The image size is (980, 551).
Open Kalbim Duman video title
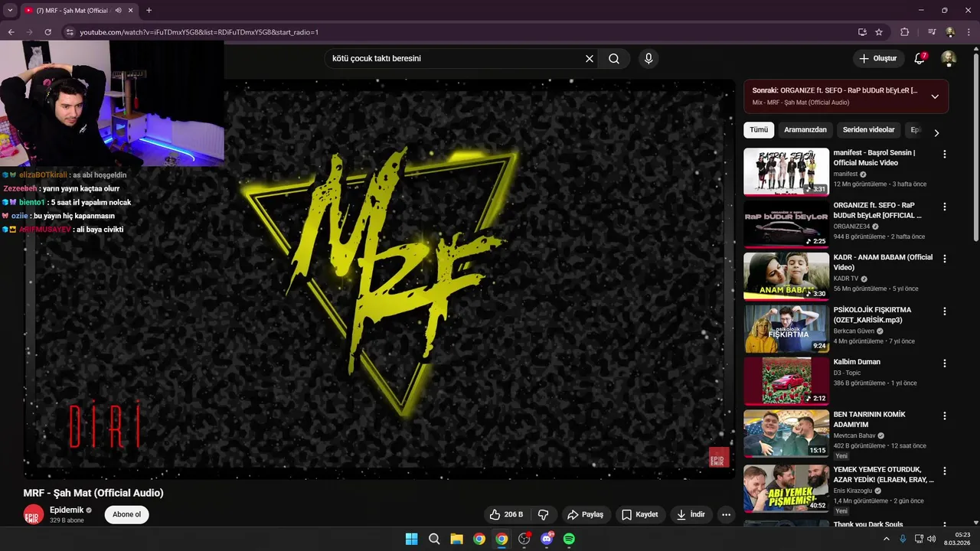[857, 362]
